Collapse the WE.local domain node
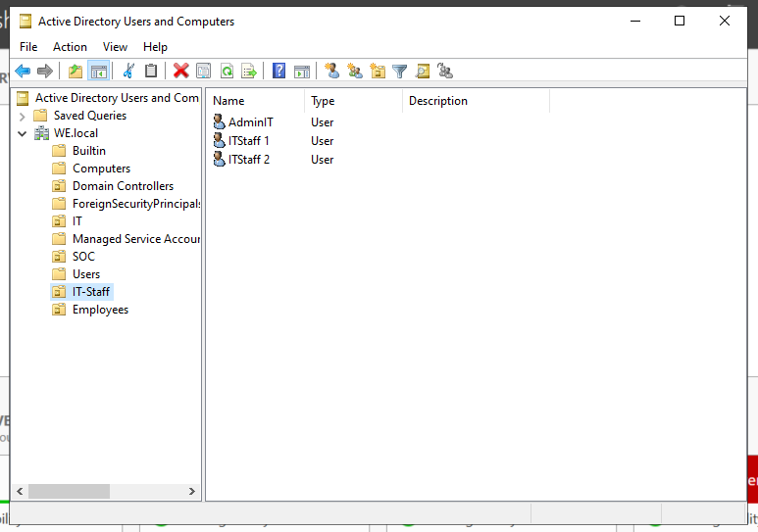 22,133
